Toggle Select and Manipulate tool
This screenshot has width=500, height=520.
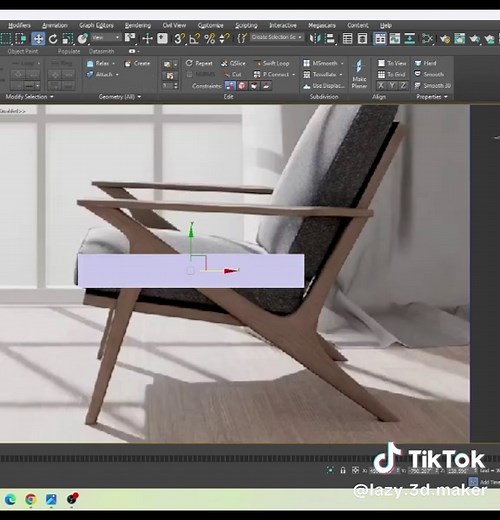click(147, 39)
